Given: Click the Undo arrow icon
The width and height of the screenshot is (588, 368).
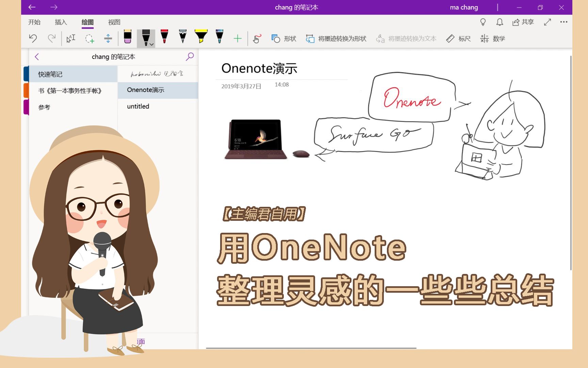Looking at the screenshot, I should pyautogui.click(x=33, y=38).
